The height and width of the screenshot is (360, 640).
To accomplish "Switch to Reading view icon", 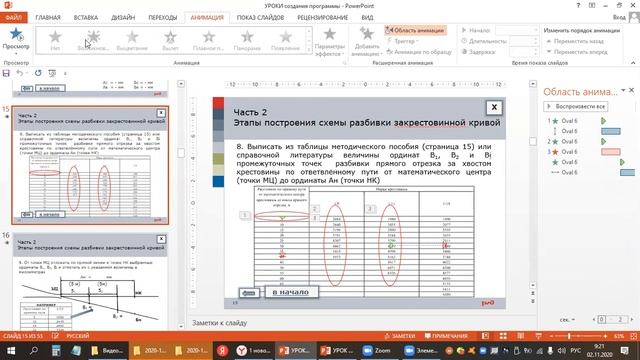I will [x=521, y=336].
